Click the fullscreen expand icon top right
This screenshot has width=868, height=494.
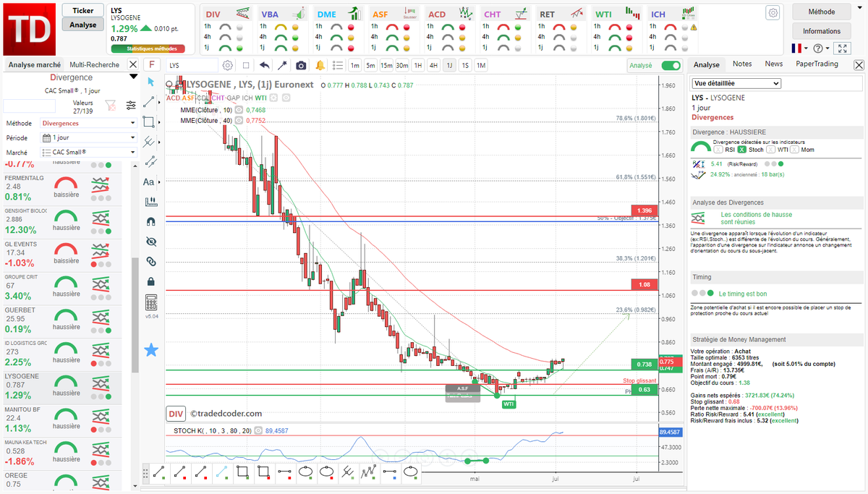pos(842,48)
